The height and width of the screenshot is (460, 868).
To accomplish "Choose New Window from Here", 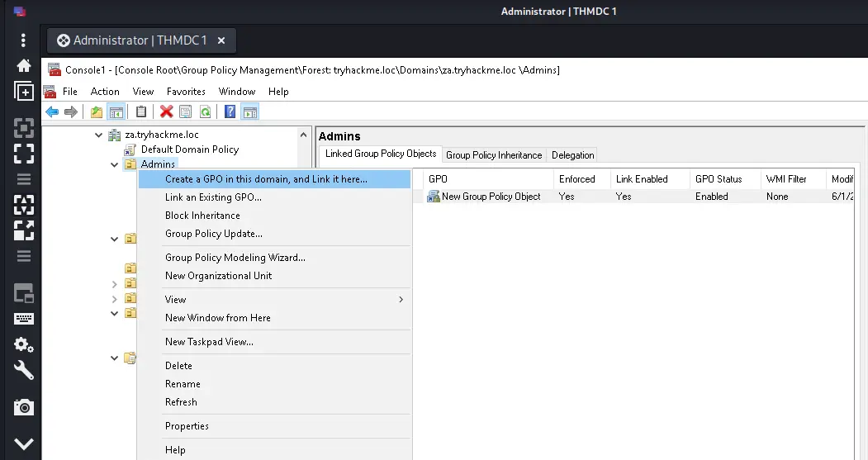I will click(274, 318).
